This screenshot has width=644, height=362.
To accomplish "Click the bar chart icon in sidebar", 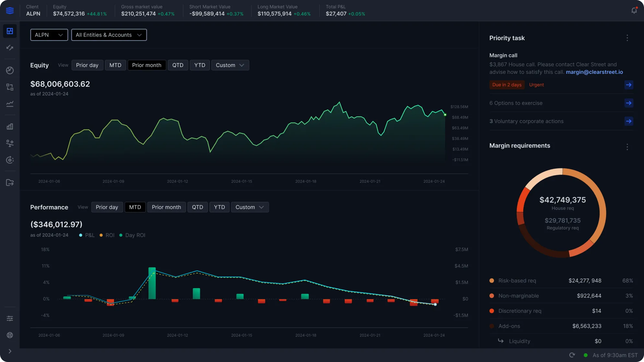I will (10, 126).
